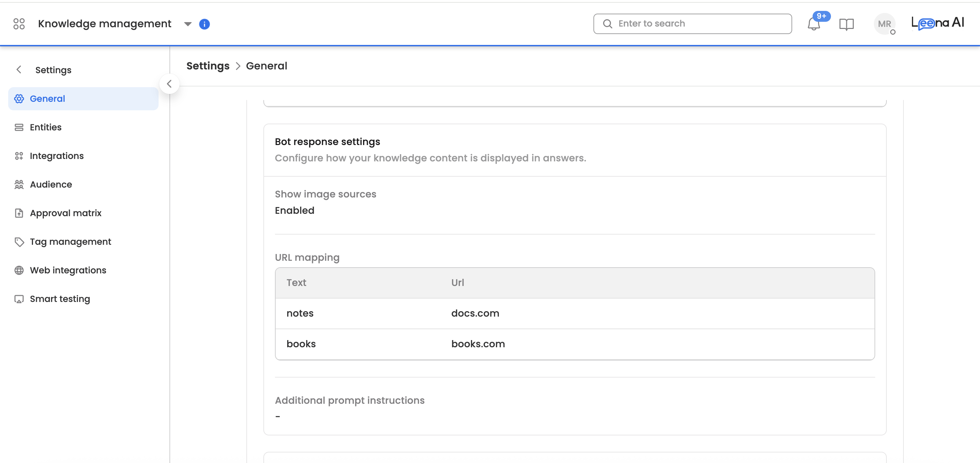Open the notifications bell
The height and width of the screenshot is (463, 980).
click(x=813, y=25)
